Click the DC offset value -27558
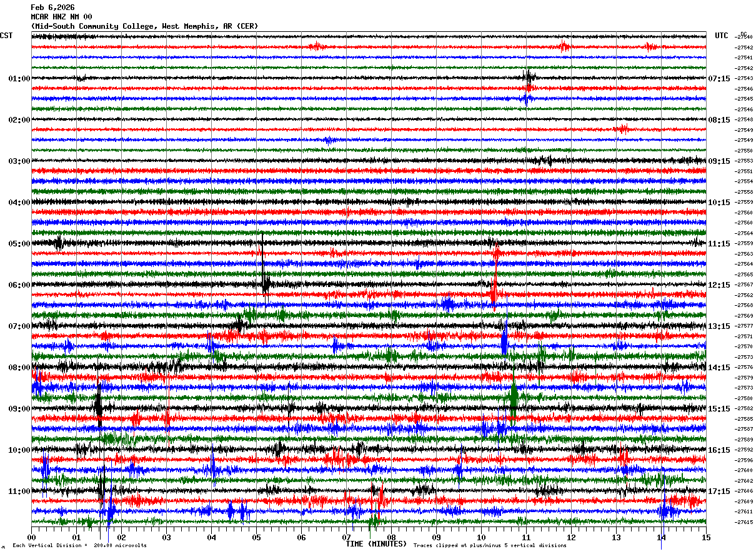Image resolution: width=756 pixels, height=554 pixels. 744,192
